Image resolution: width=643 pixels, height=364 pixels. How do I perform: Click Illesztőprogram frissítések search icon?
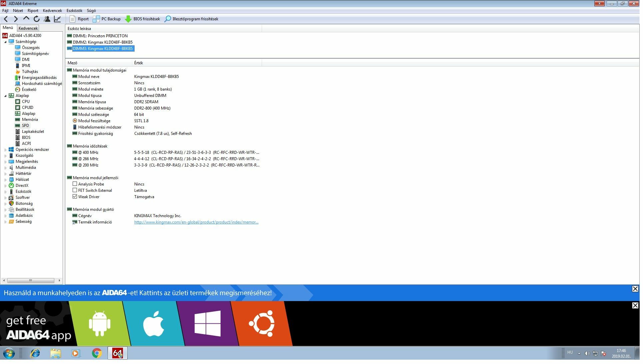(x=168, y=19)
